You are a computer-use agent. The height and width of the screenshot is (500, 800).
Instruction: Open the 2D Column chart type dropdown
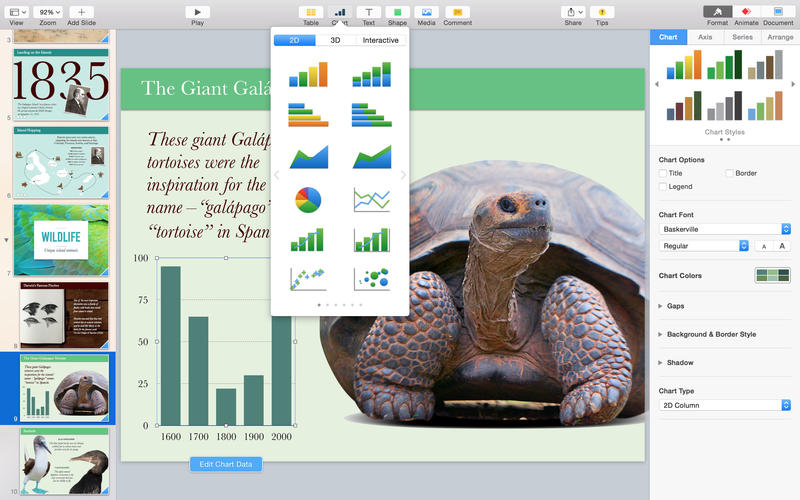click(724, 405)
